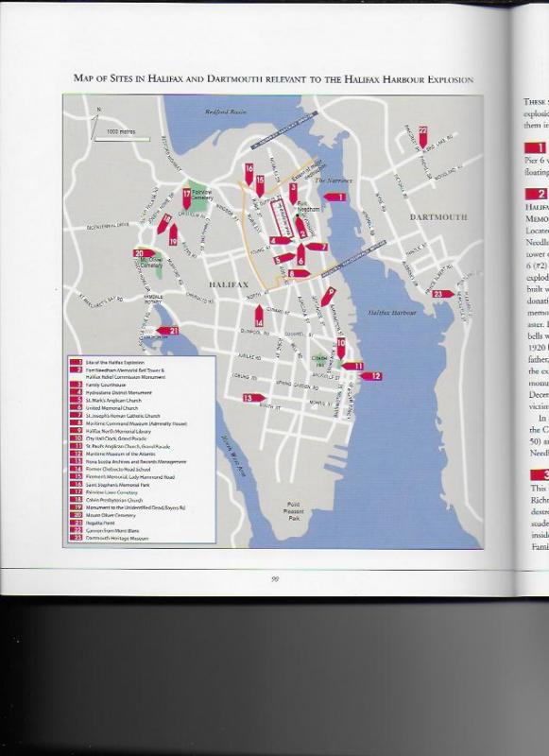Click page number 99 below the map
549x756 pixels.
click(274, 579)
